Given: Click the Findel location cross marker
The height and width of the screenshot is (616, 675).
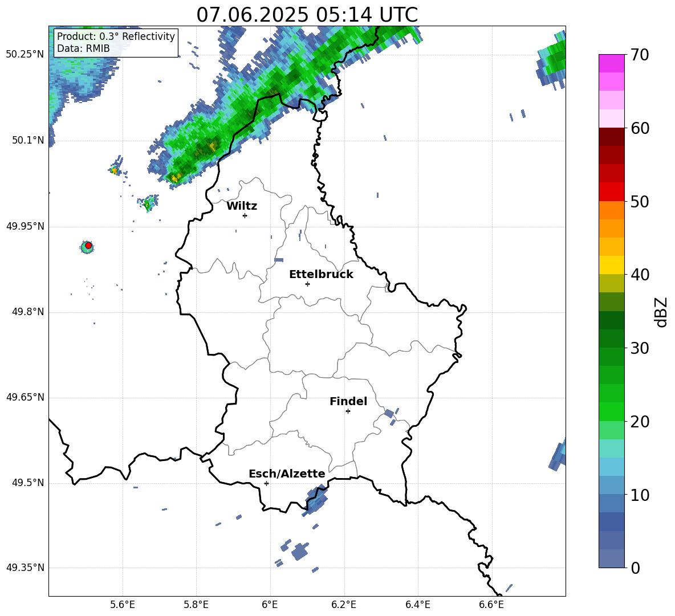Looking at the screenshot, I should [348, 411].
